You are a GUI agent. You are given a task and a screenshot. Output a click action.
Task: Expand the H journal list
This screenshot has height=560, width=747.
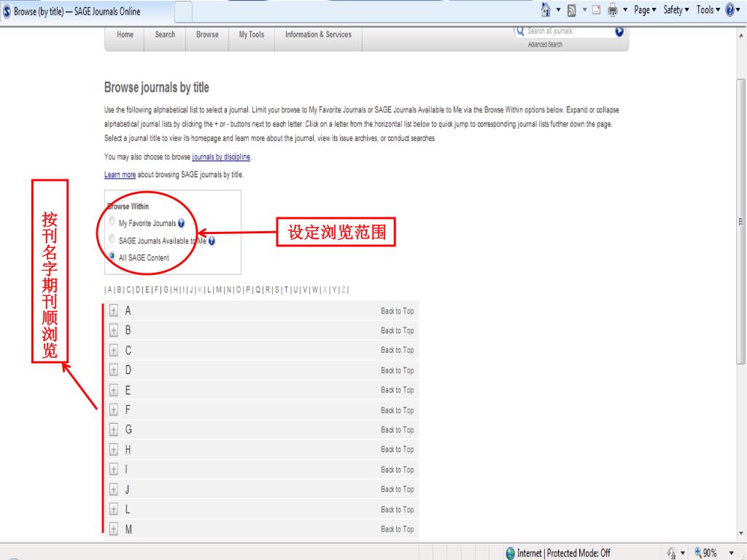[113, 449]
